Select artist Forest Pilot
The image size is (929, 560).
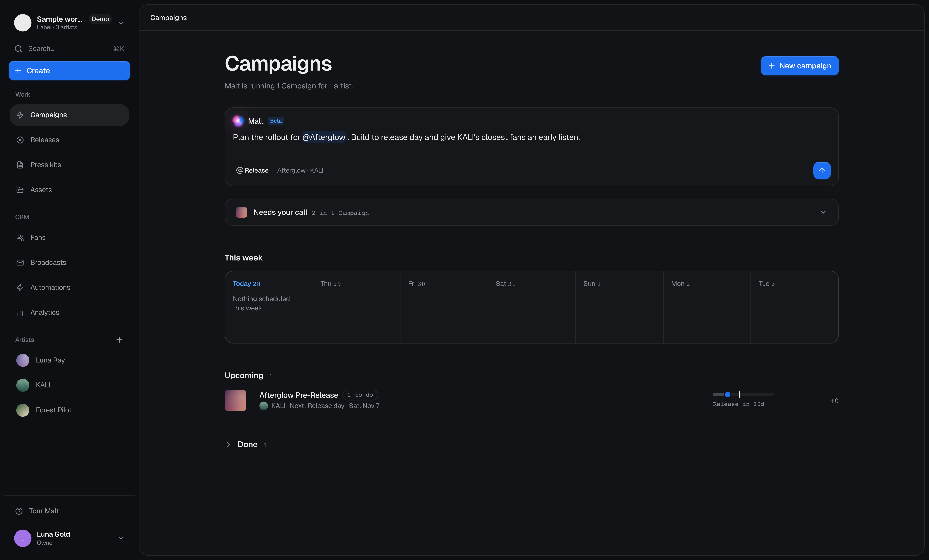(x=69, y=410)
